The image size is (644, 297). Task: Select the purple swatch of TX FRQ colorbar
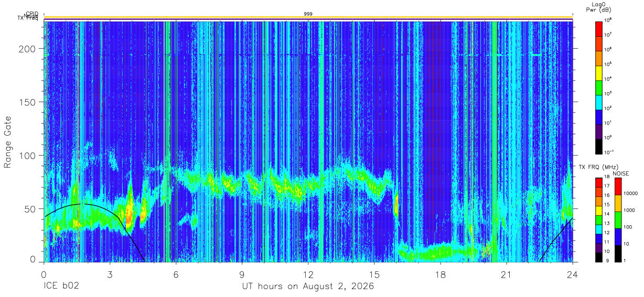(x=599, y=247)
